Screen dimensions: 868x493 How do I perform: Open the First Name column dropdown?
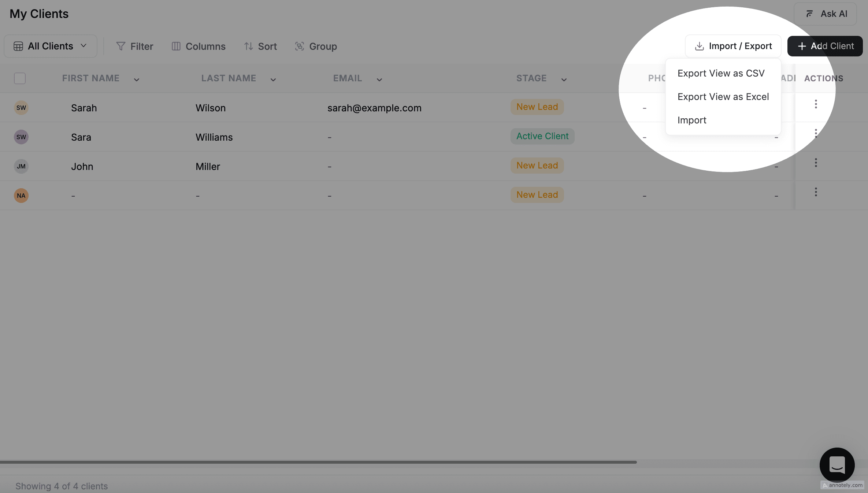pos(137,79)
